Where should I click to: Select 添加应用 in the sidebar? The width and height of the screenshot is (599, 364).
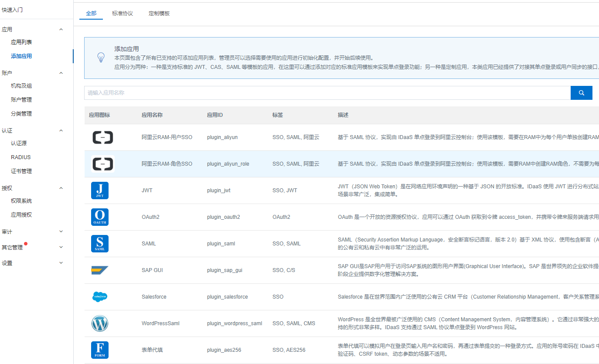coord(21,56)
